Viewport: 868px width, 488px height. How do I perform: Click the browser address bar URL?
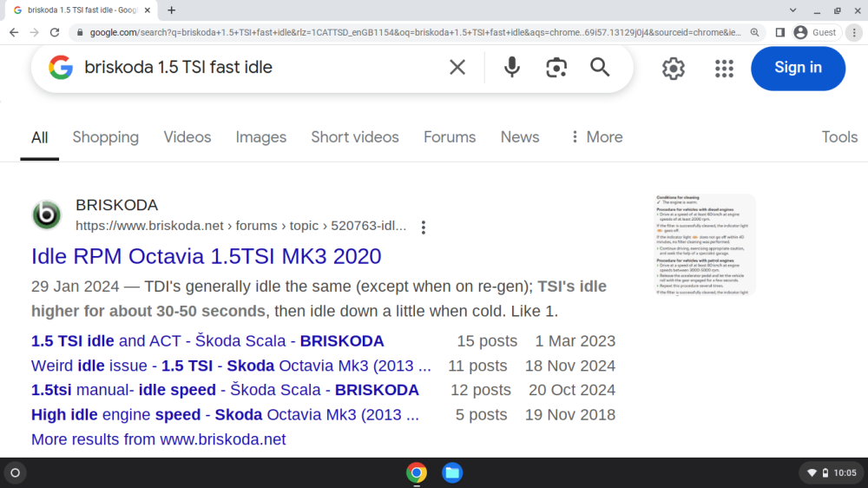415,33
